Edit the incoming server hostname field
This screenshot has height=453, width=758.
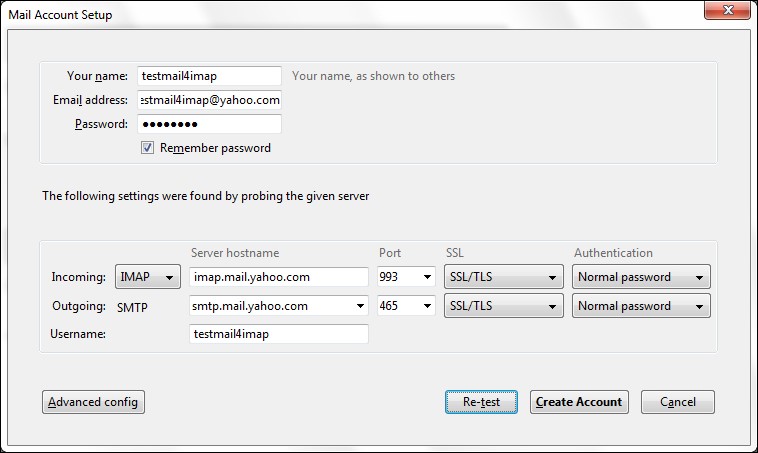coord(279,277)
